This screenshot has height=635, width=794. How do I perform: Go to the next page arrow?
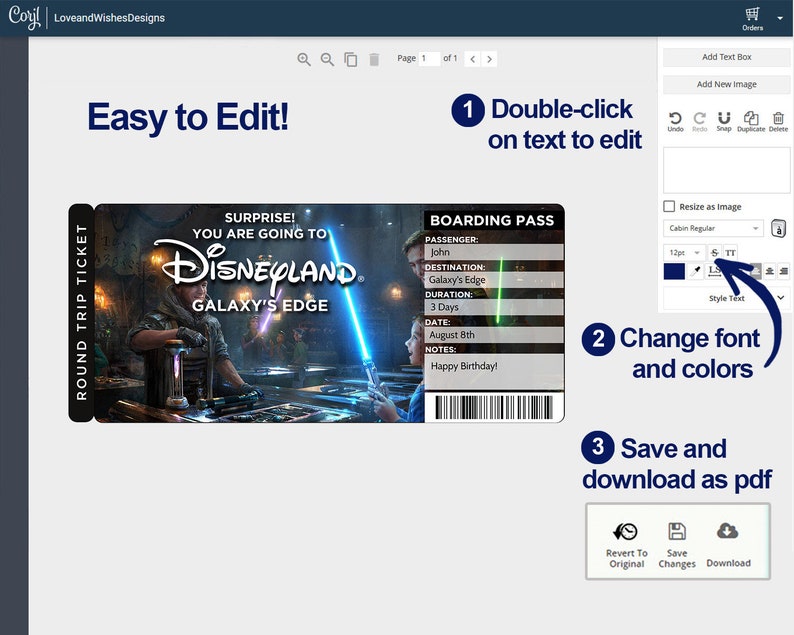coord(489,59)
